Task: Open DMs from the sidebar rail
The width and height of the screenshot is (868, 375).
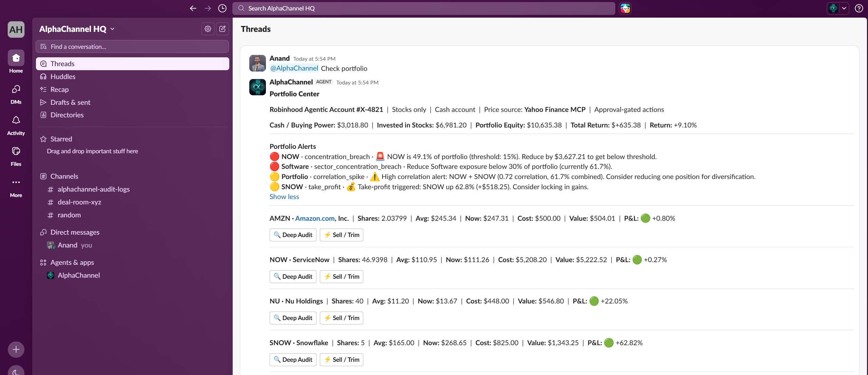Action: pos(16,94)
